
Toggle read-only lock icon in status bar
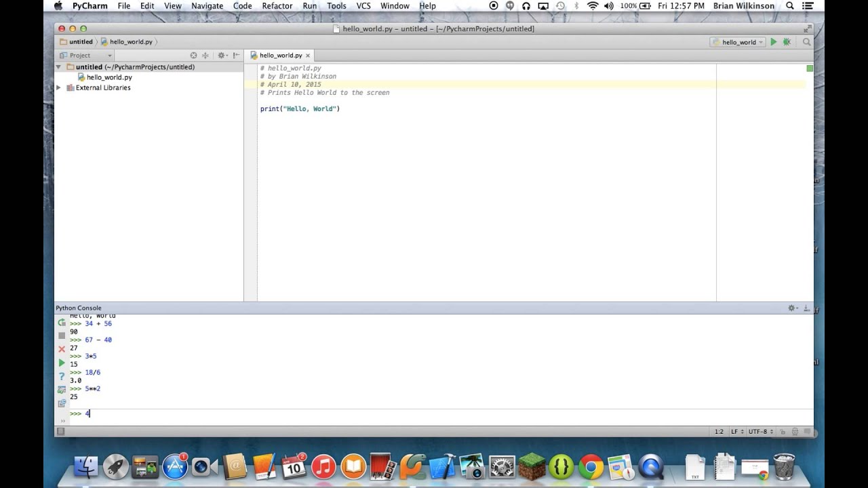pyautogui.click(x=783, y=432)
